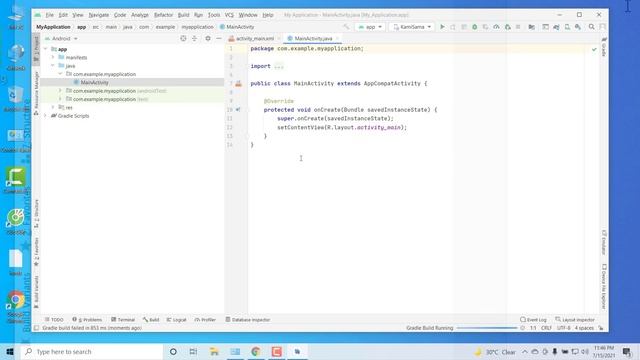Click collapse all icon in Project panel header

194,38
